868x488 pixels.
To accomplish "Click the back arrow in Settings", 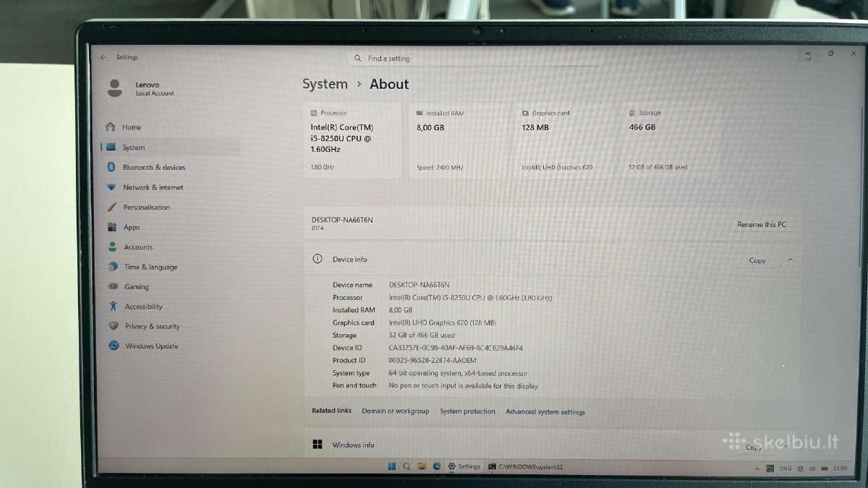I will coord(103,57).
